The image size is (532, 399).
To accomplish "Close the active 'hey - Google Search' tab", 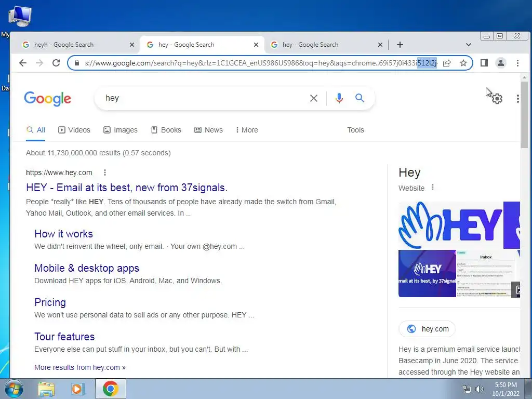I will 256,45.
